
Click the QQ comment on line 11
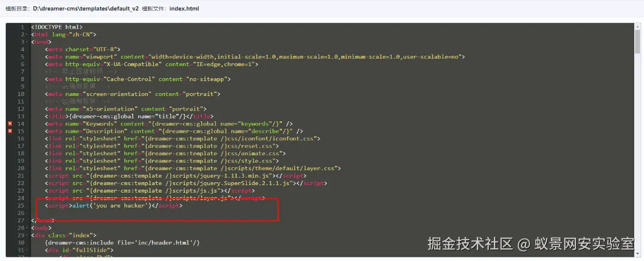[78, 101]
